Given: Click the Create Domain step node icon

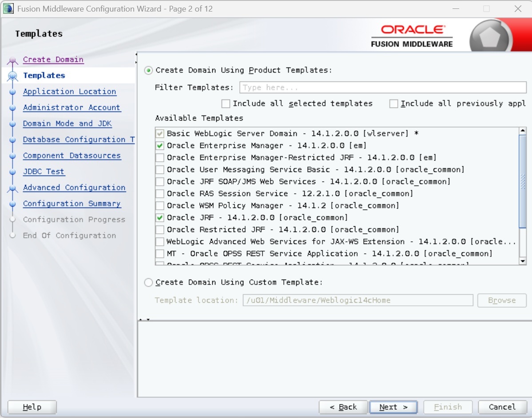Looking at the screenshot, I should (x=12, y=60).
